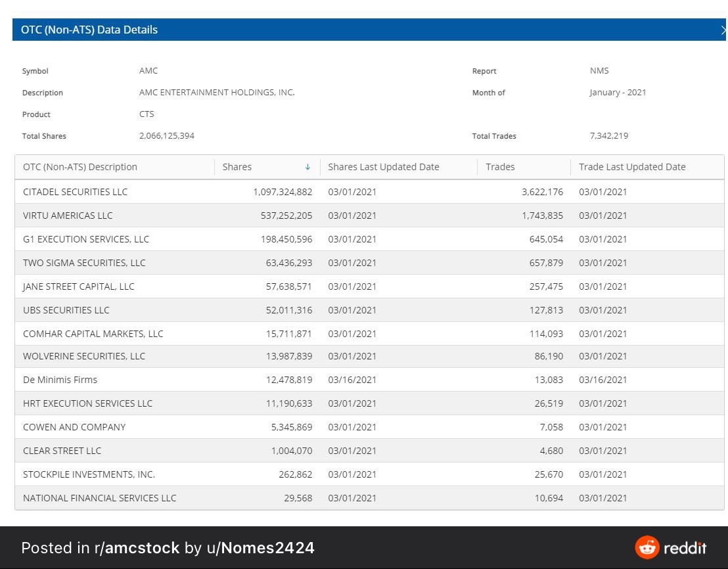
Task: Click Virtu shares value 537,252,205
Action: pos(286,216)
